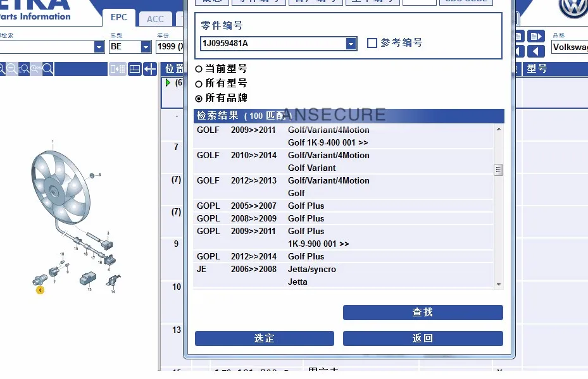Click the illustration-to-list transfer icon

click(117, 69)
